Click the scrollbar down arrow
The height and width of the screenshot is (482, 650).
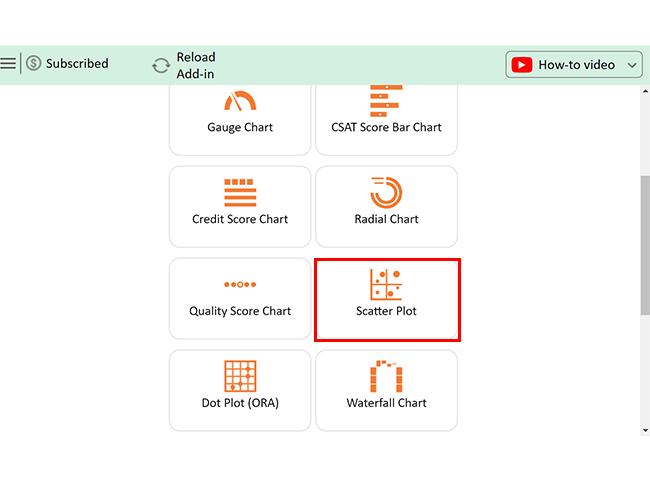pyautogui.click(x=645, y=430)
